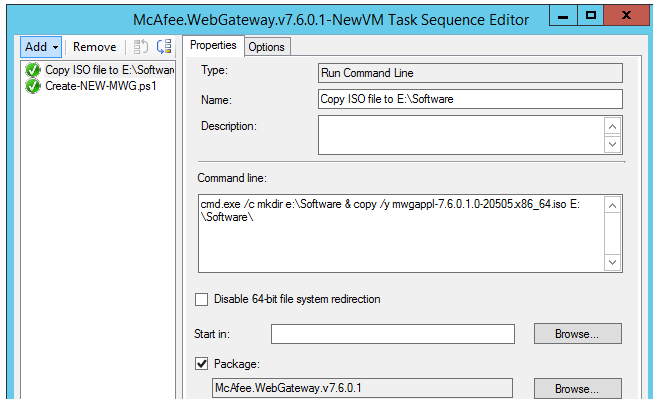Click green check icon beside Create-NEW-MWG.ps1 step
Screen dimensions: 653x399
point(32,86)
